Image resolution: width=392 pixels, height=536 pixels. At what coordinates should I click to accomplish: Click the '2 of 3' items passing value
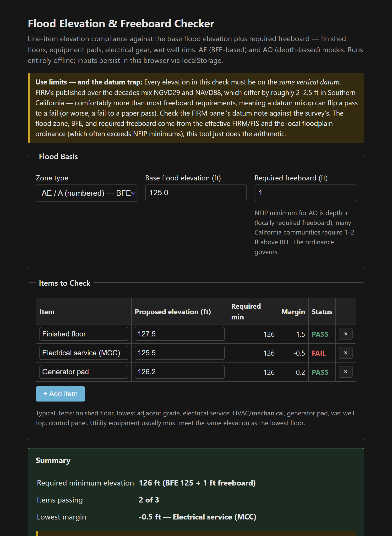(x=149, y=500)
